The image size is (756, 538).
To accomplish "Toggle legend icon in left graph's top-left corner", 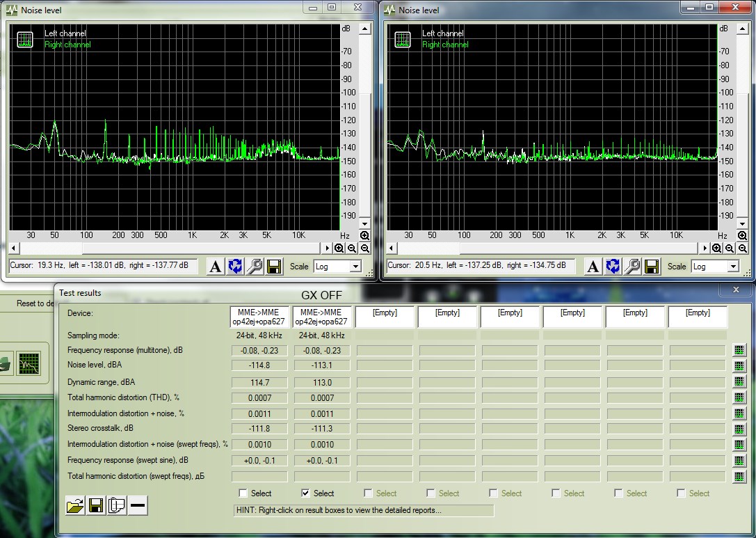I will pyautogui.click(x=26, y=39).
